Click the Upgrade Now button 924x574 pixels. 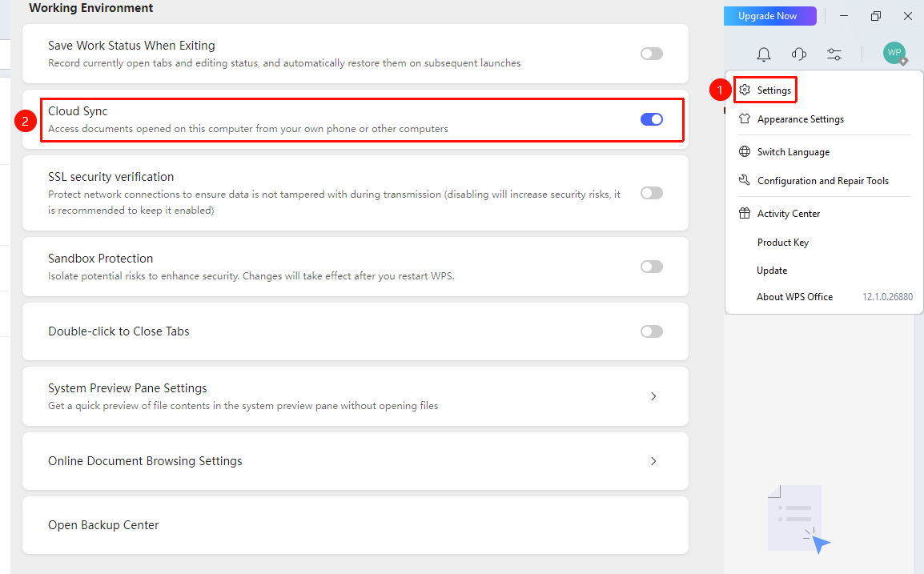click(x=769, y=16)
